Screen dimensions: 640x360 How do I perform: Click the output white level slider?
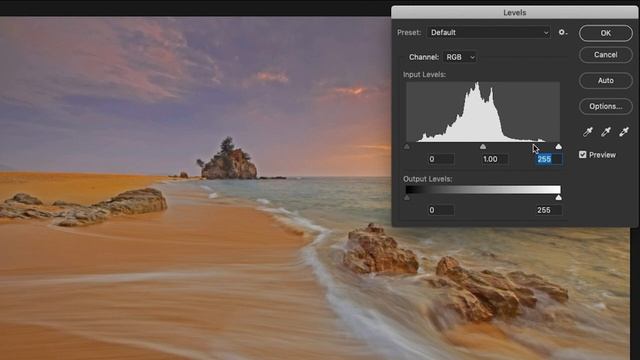click(x=558, y=198)
